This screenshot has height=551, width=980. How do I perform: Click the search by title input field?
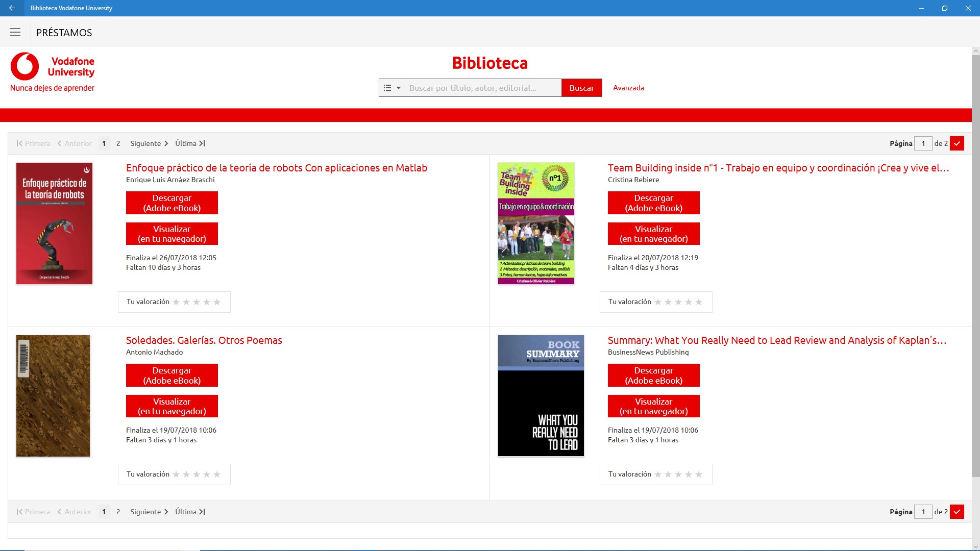click(482, 88)
